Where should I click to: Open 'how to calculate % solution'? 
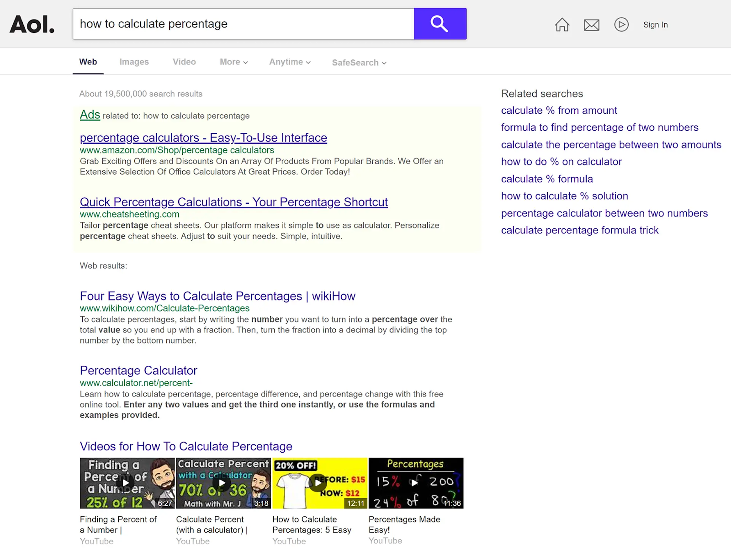[564, 196]
